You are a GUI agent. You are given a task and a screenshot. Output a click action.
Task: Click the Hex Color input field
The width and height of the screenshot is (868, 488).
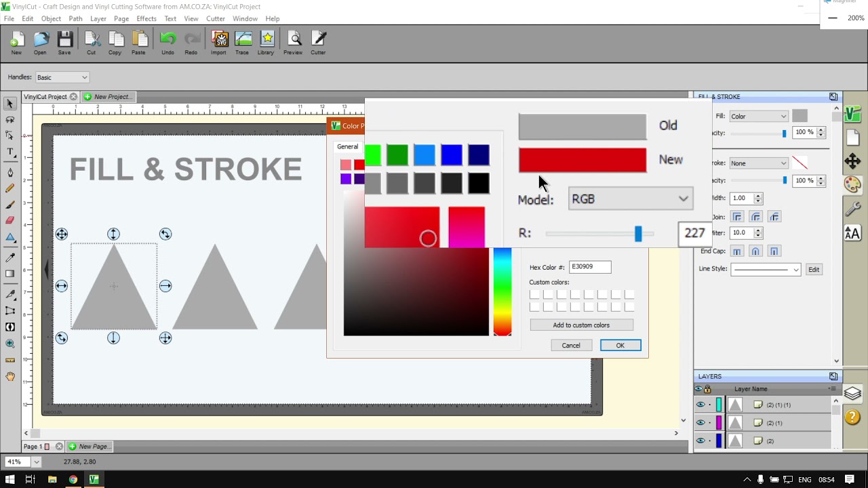[x=590, y=267]
